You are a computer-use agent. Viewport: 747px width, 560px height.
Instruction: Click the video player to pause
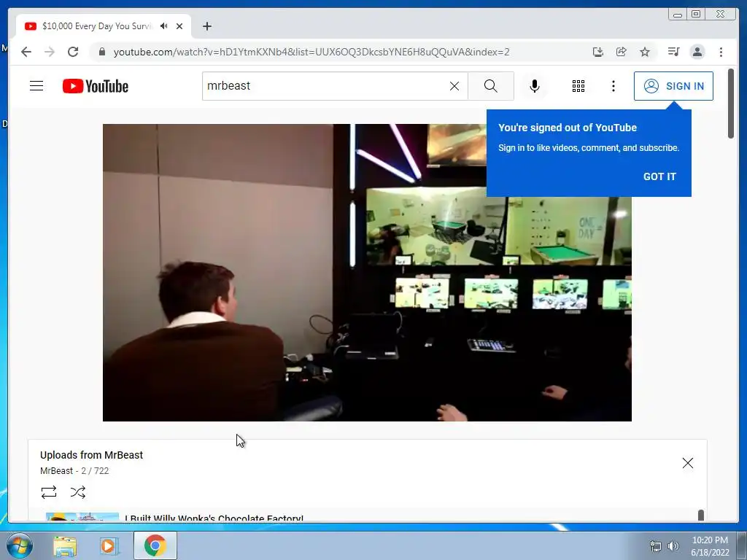[x=367, y=273]
